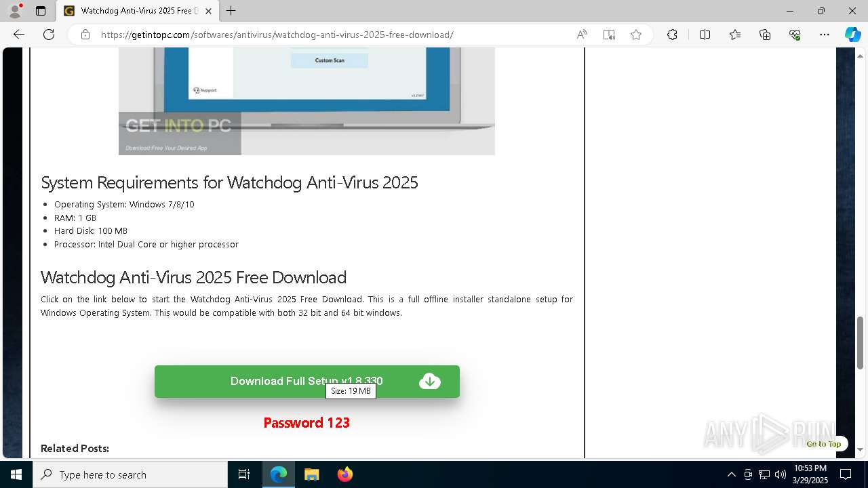
Task: Open Copilot sidebar icon
Action: 852,35
